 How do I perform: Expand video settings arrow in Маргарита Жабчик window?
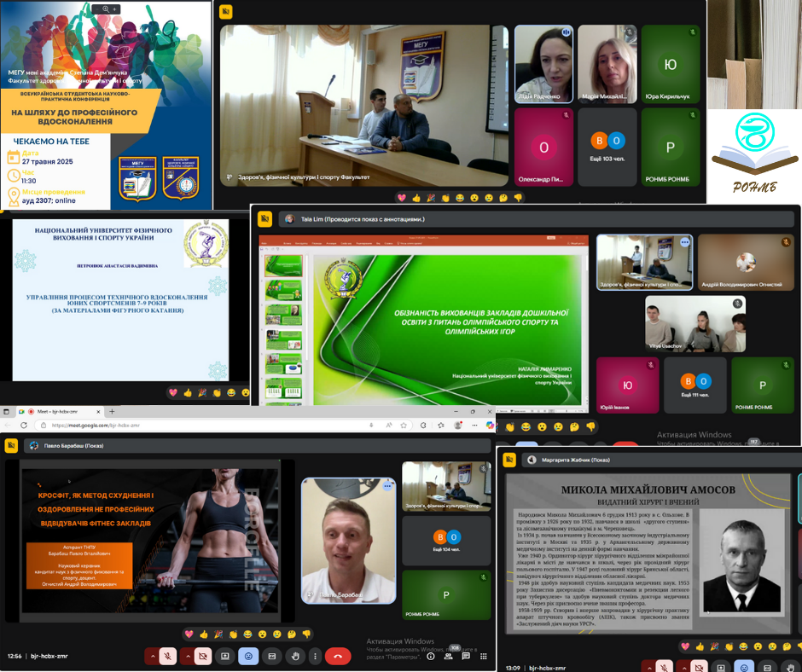tap(684, 668)
